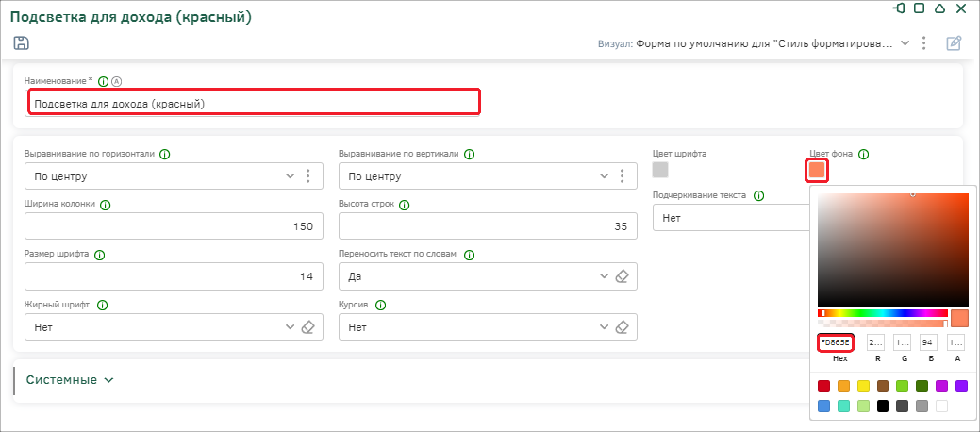Click the Hex color input field
The height and width of the screenshot is (432, 980).
click(x=836, y=342)
